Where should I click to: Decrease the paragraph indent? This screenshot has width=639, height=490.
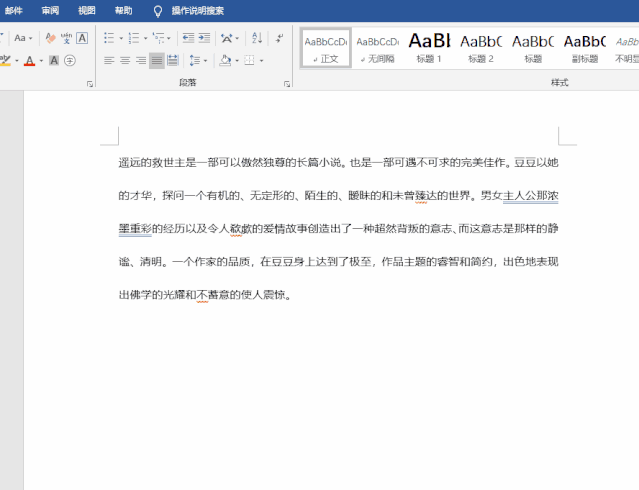click(186, 38)
